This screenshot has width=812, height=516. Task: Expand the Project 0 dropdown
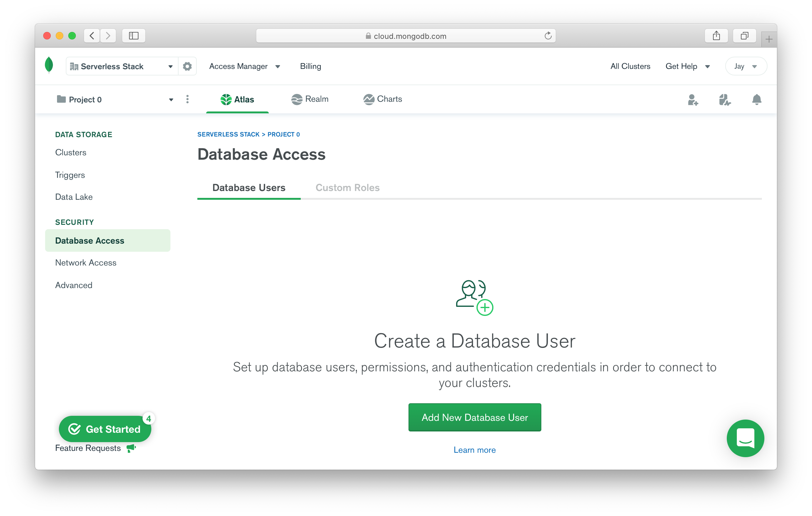(170, 100)
